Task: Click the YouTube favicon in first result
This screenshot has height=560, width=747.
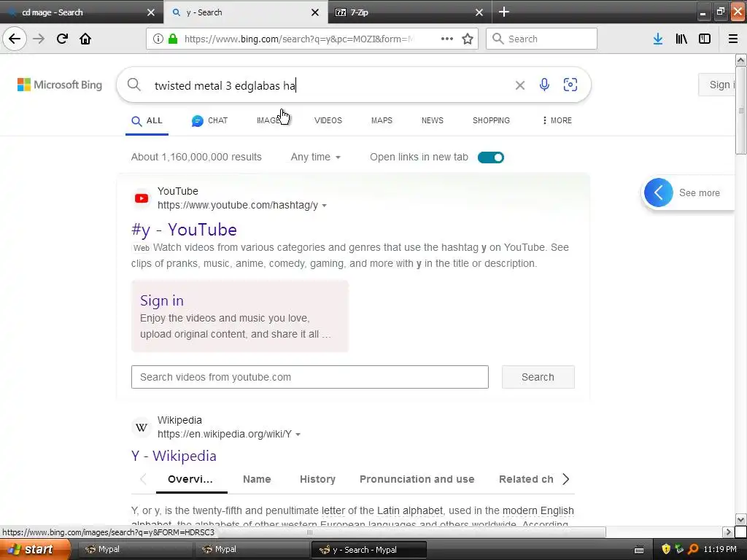Action: coord(142,198)
